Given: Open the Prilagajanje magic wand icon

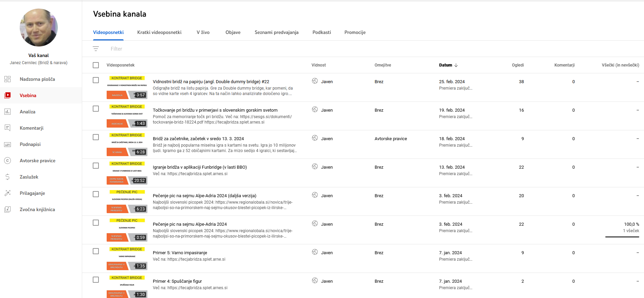Looking at the screenshot, I should 7,193.
